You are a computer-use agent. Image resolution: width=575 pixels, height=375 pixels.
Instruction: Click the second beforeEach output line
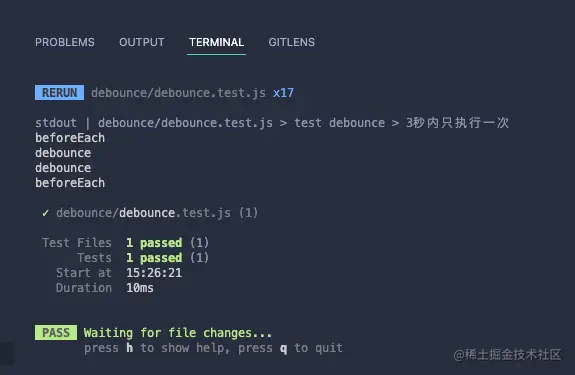click(x=70, y=183)
